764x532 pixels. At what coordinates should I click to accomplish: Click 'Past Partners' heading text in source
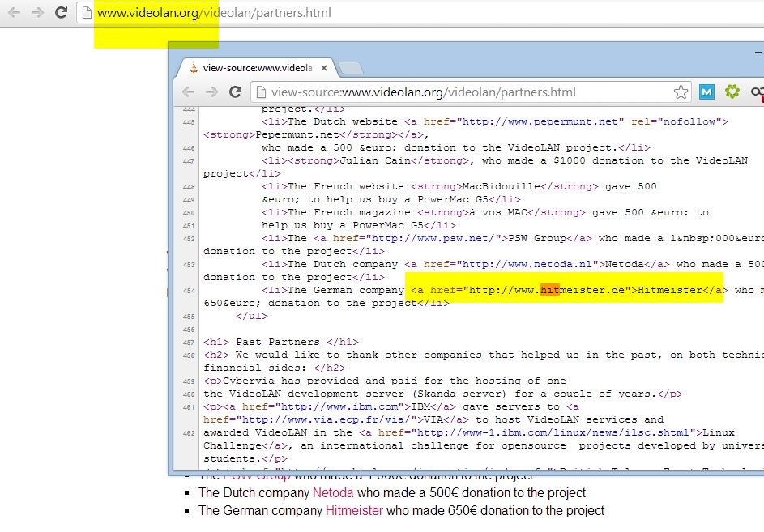(x=278, y=342)
